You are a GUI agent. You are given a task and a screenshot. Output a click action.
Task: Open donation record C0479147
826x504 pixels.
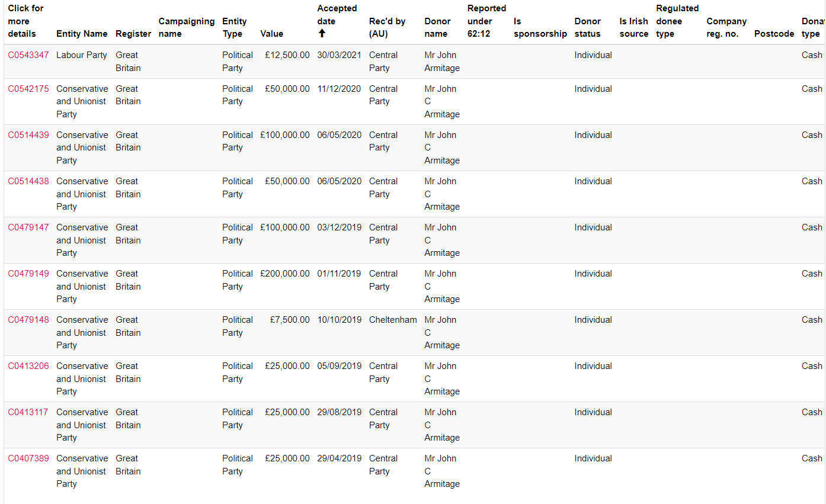28,227
